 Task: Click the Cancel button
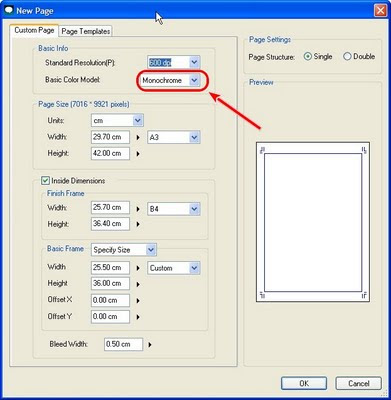[358, 383]
